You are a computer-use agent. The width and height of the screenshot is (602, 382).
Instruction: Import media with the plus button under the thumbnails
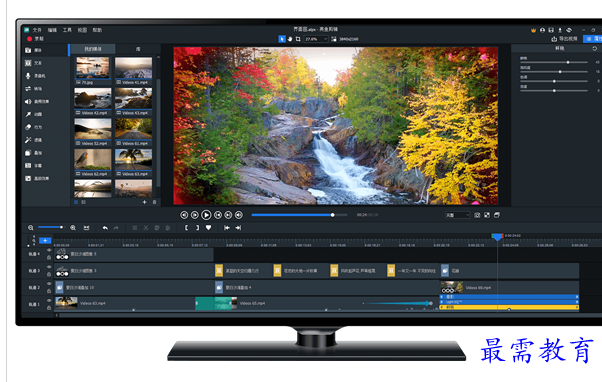point(144,202)
